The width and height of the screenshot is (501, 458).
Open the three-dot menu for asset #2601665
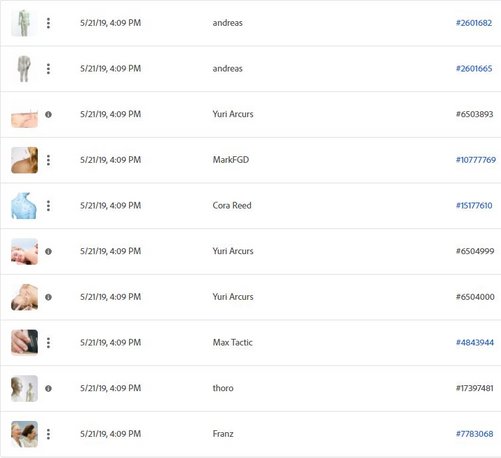pyautogui.click(x=48, y=69)
